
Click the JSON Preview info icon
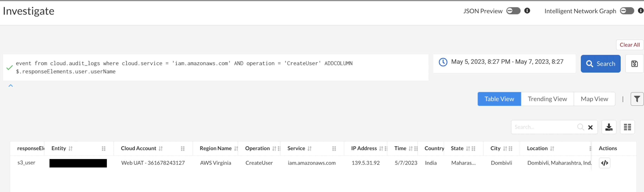pyautogui.click(x=527, y=11)
